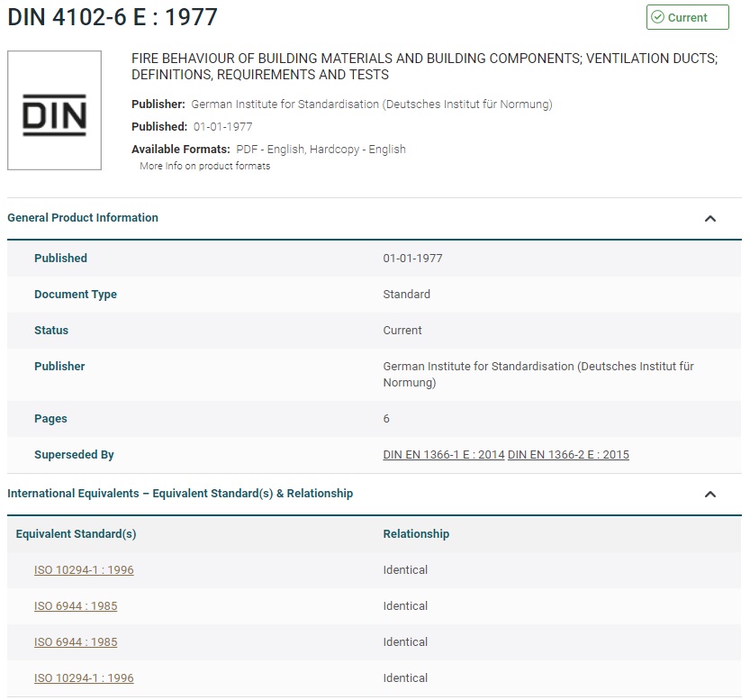This screenshot has width=750, height=700.
Task: Select the Available Formats label
Action: (x=181, y=150)
